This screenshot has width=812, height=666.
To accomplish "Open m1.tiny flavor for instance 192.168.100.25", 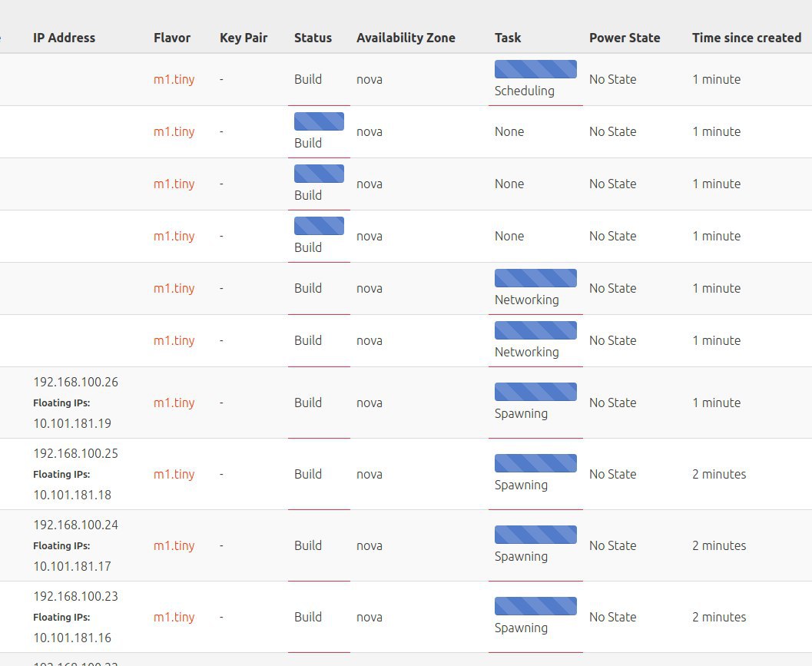I will pos(174,474).
